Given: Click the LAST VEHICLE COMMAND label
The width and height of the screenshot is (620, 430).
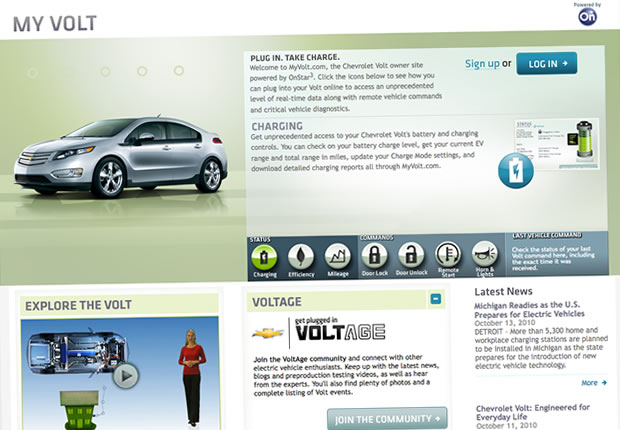Looking at the screenshot, I should click(547, 235).
